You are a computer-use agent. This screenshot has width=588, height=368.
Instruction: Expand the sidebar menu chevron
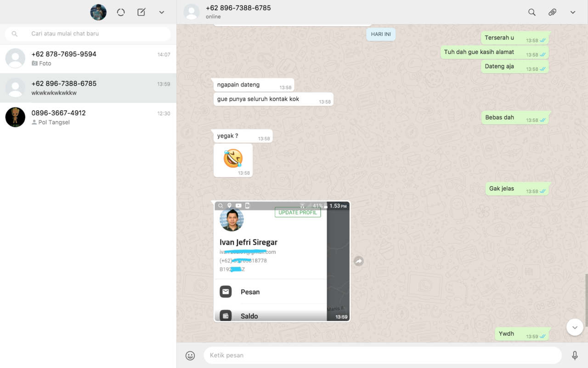[162, 12]
